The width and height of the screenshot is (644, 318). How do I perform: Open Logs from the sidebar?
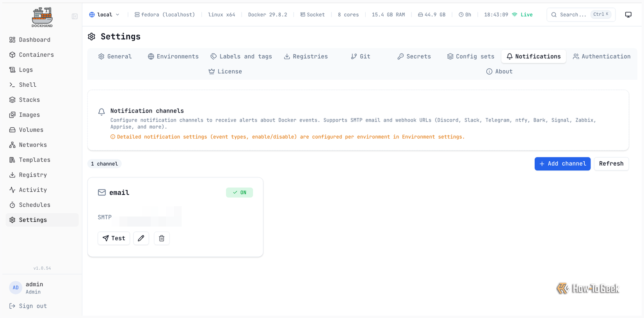click(42, 70)
